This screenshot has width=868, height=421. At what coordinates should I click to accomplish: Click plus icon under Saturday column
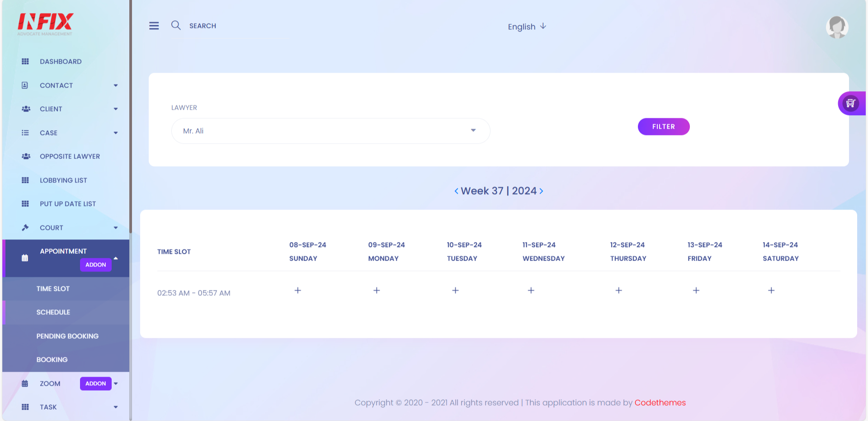pyautogui.click(x=771, y=290)
